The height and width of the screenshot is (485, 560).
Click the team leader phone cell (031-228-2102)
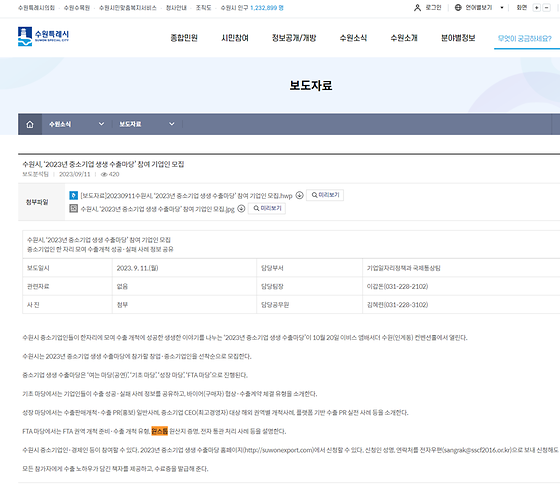[x=461, y=286]
